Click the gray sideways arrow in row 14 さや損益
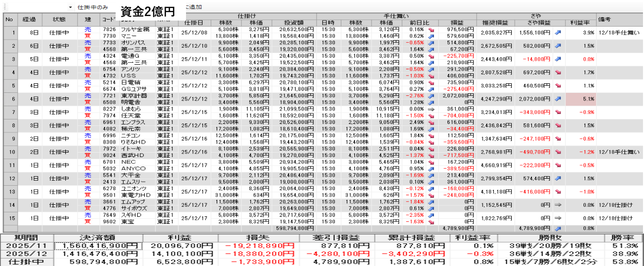644x266 pixels. (x=558, y=205)
